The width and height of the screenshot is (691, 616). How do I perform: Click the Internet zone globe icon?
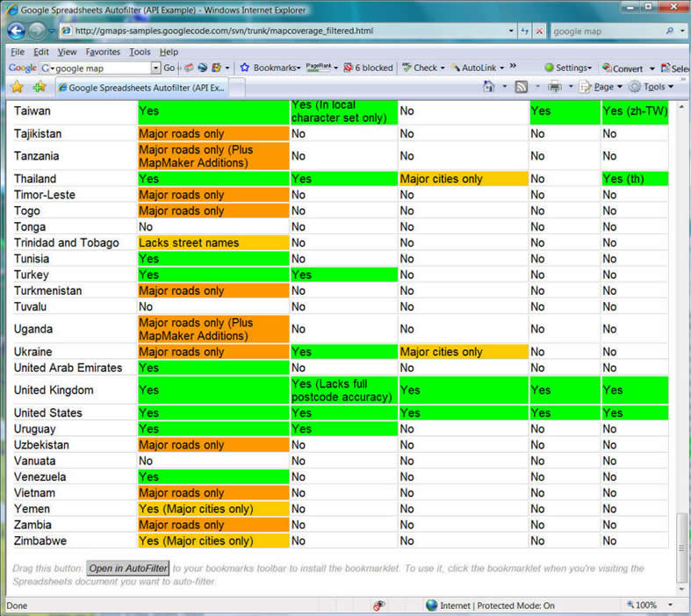(x=432, y=605)
